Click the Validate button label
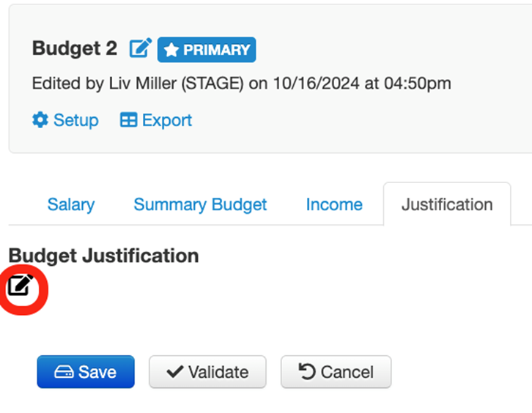The height and width of the screenshot is (413, 532). click(218, 372)
